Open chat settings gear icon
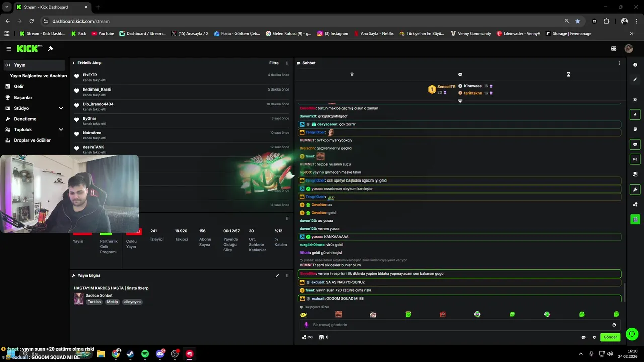Image resolution: width=644 pixels, height=362 pixels. point(594,337)
